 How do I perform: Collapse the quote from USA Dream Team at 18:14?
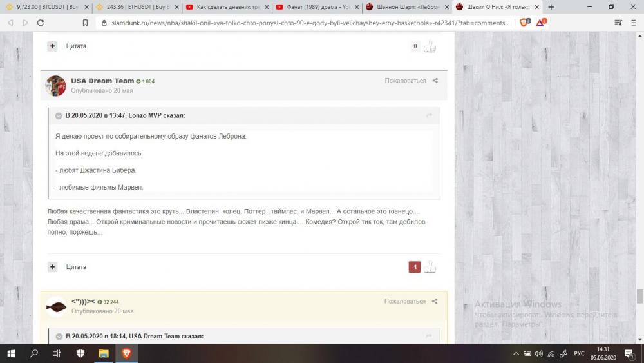(59, 337)
